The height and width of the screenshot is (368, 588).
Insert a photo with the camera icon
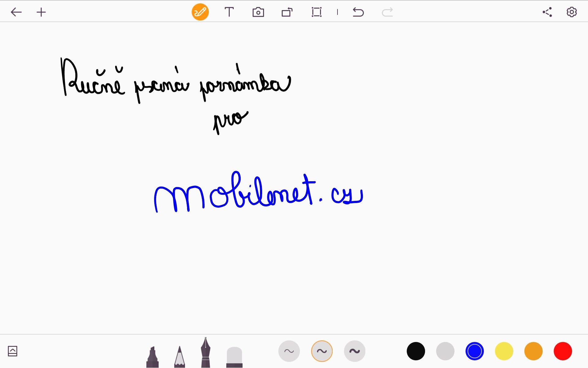(258, 12)
